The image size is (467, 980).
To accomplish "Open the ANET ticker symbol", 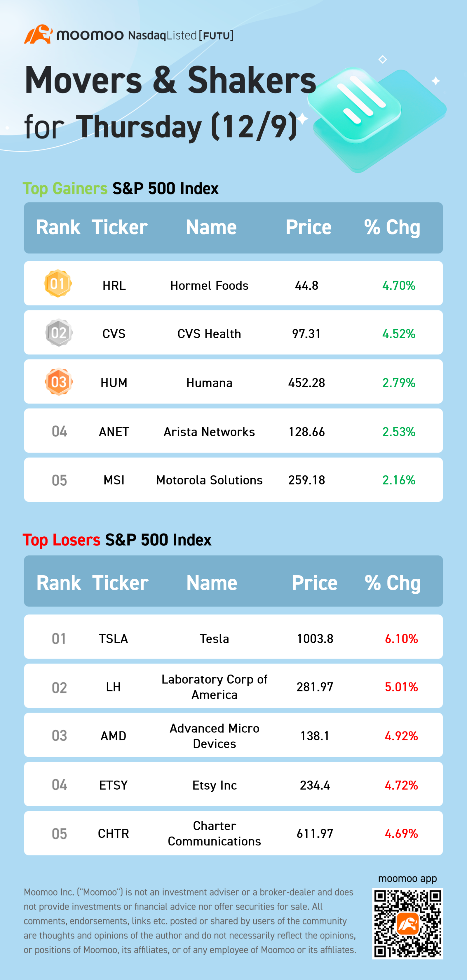I will 114,432.
